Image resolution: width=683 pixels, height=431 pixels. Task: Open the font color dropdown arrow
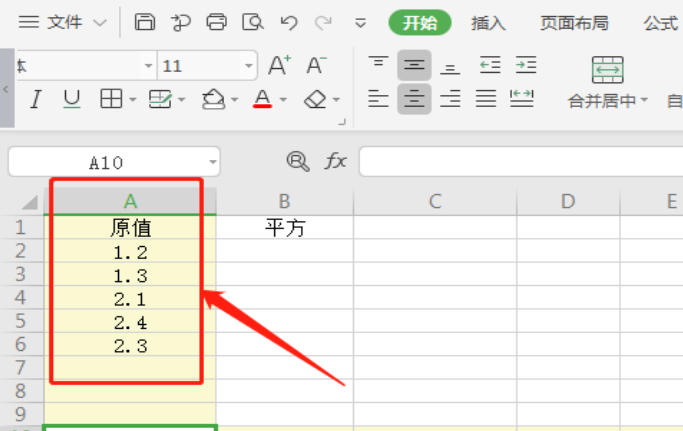[283, 100]
